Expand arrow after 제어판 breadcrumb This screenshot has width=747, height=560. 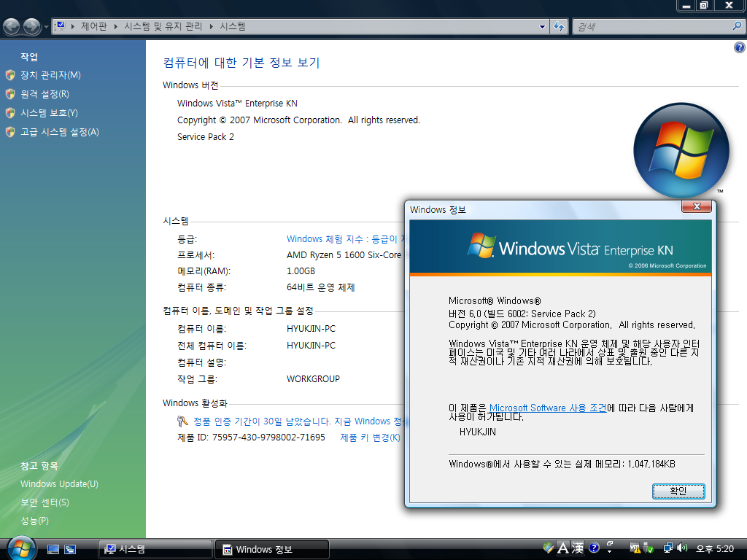click(x=116, y=27)
